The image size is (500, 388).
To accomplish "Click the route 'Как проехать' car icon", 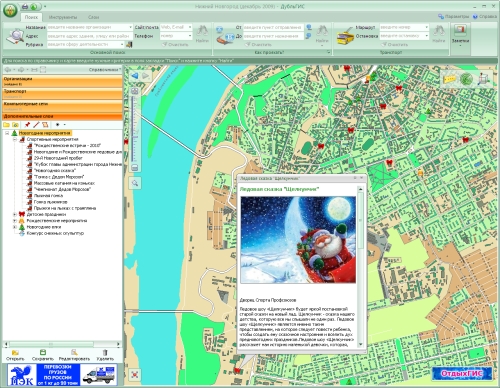I will tap(225, 35).
